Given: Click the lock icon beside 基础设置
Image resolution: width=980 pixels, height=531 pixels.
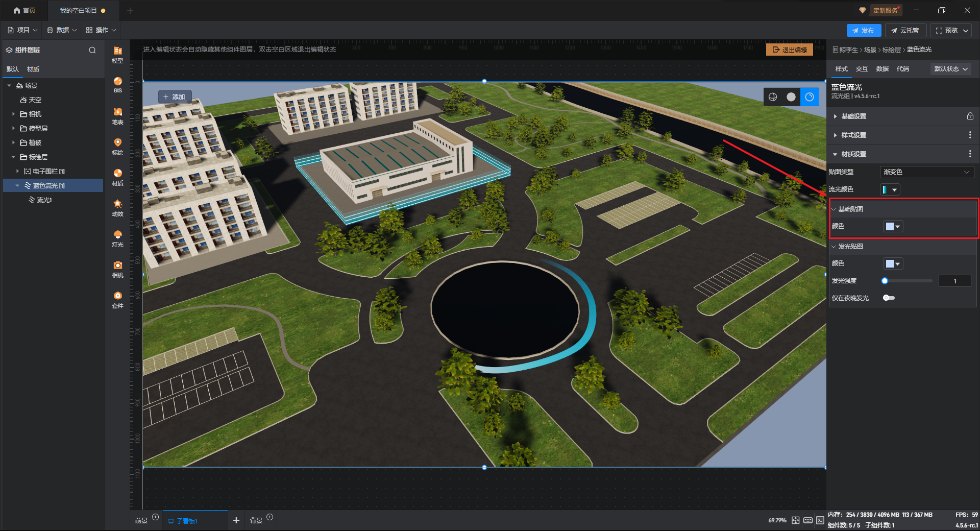Looking at the screenshot, I should [970, 116].
